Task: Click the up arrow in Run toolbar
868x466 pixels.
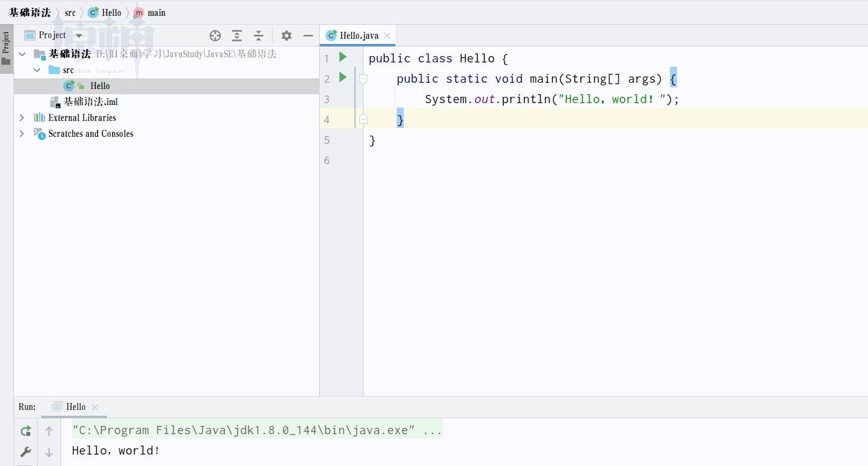Action: point(49,431)
